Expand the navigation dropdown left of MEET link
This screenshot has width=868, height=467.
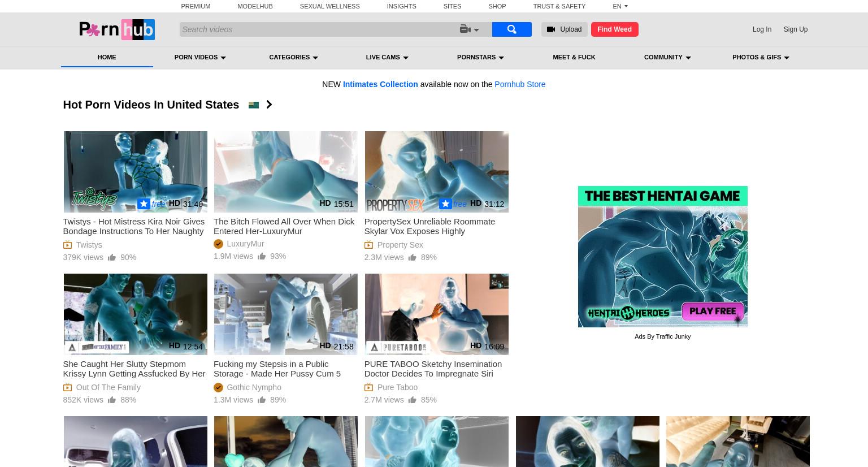click(x=480, y=57)
